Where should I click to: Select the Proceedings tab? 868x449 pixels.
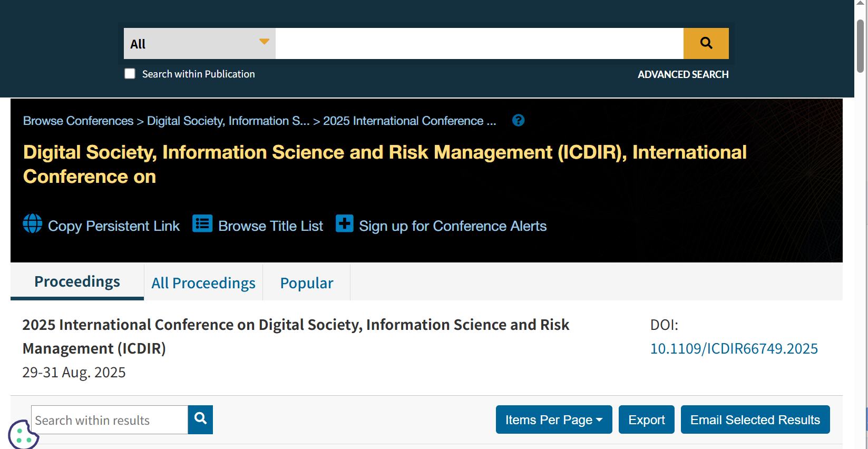[77, 282]
